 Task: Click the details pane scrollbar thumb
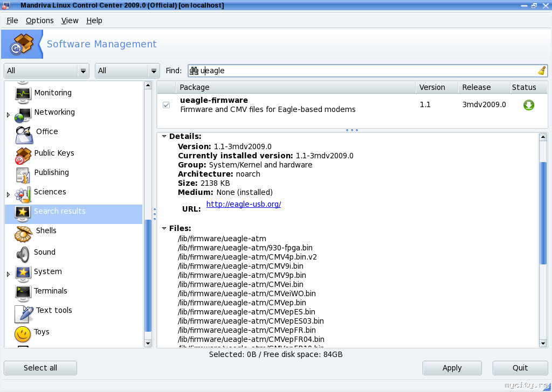(543, 213)
